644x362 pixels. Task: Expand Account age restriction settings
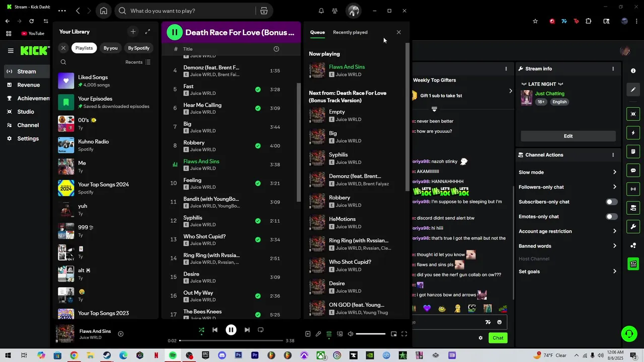pyautogui.click(x=615, y=231)
